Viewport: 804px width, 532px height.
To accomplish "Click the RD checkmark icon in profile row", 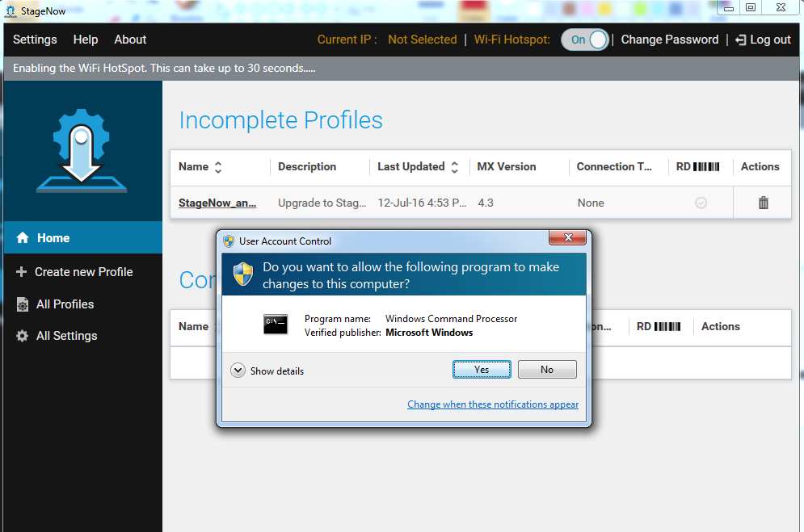I will (x=701, y=203).
